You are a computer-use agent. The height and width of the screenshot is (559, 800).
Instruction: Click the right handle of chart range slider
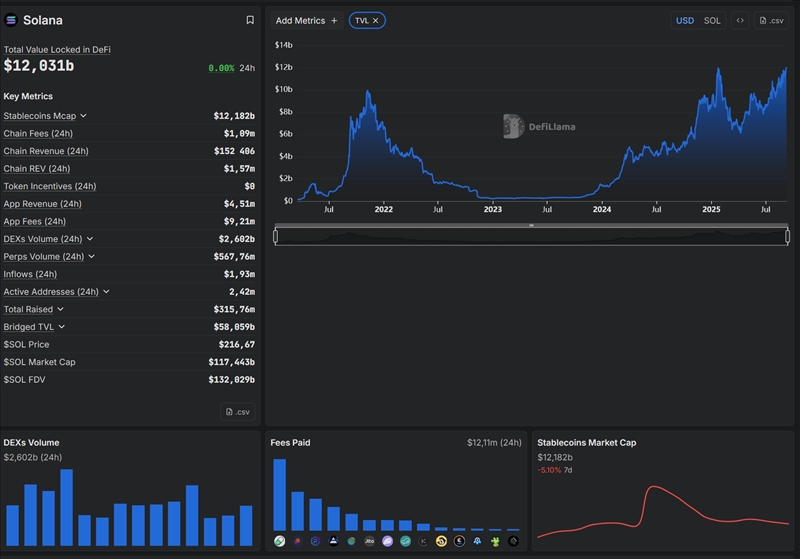pyautogui.click(x=787, y=236)
